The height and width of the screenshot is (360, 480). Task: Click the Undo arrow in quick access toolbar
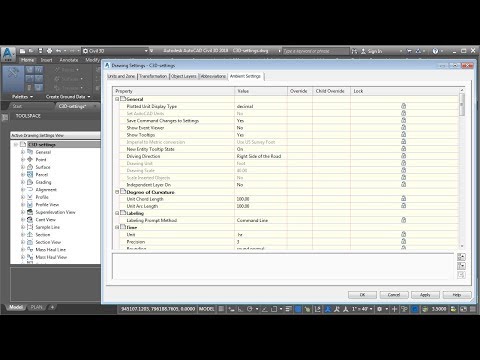point(58,51)
